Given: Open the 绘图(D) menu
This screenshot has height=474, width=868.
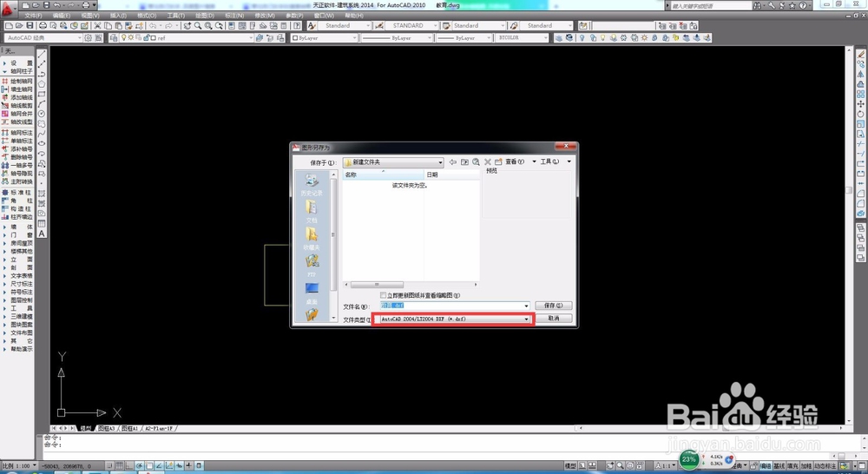Looking at the screenshot, I should pos(205,16).
